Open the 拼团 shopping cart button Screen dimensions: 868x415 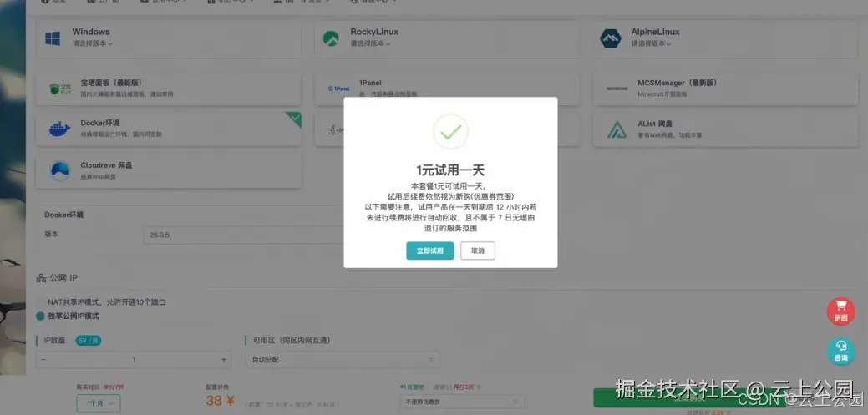point(841,311)
